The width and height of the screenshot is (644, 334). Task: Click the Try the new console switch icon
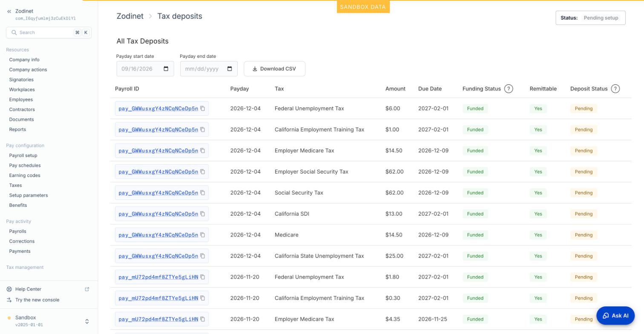point(9,300)
